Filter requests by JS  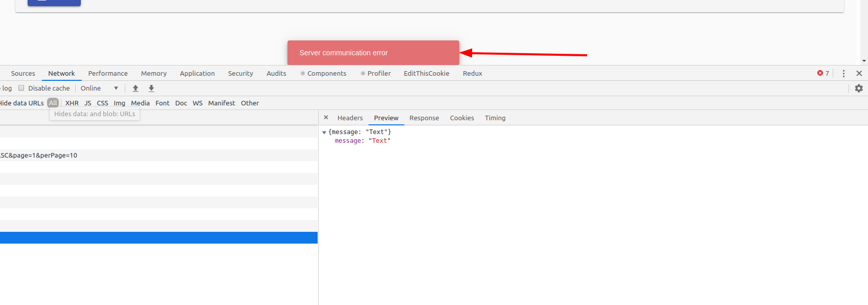pos(88,103)
